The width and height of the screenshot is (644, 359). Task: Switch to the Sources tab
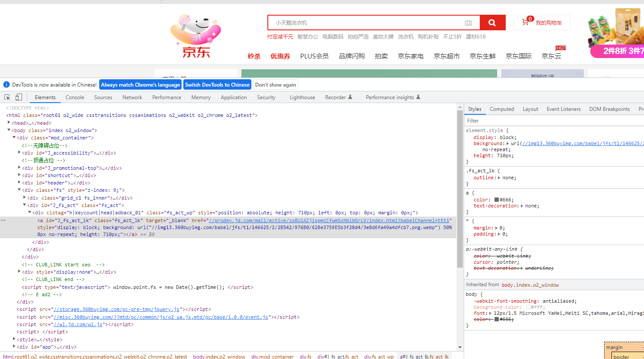[103, 97]
